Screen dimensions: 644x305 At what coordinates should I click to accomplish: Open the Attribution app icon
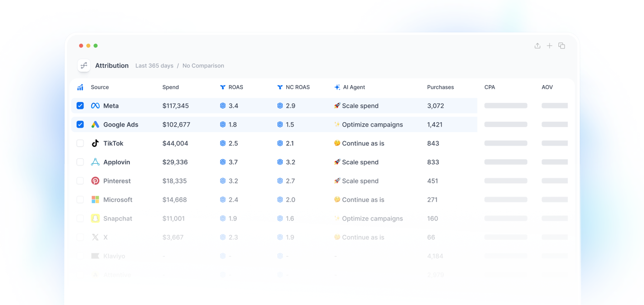click(84, 65)
